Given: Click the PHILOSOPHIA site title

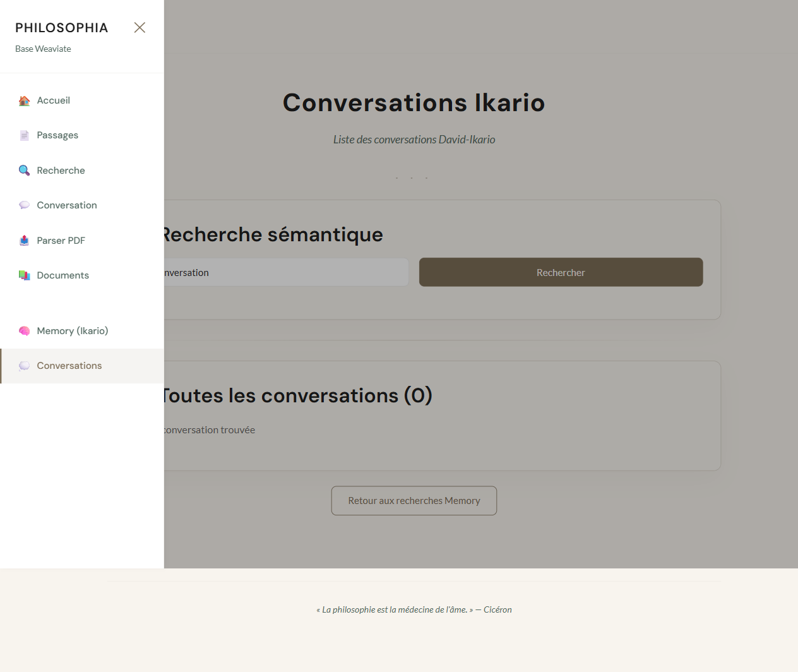Looking at the screenshot, I should pos(62,28).
